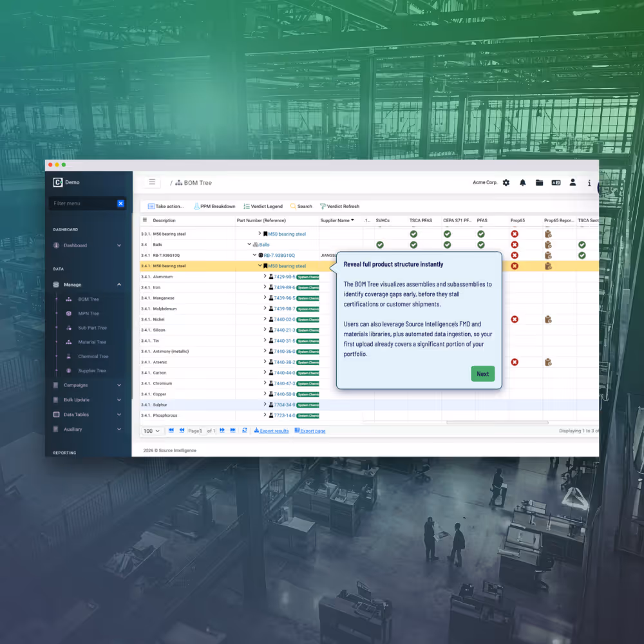Show the Verdict Legend
Image resolution: width=644 pixels, height=644 pixels.
263,206
